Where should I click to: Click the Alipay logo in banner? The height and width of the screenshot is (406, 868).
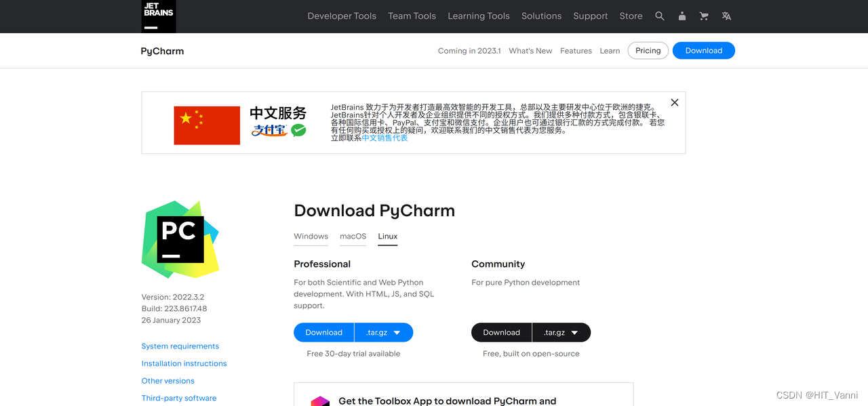pyautogui.click(x=270, y=130)
